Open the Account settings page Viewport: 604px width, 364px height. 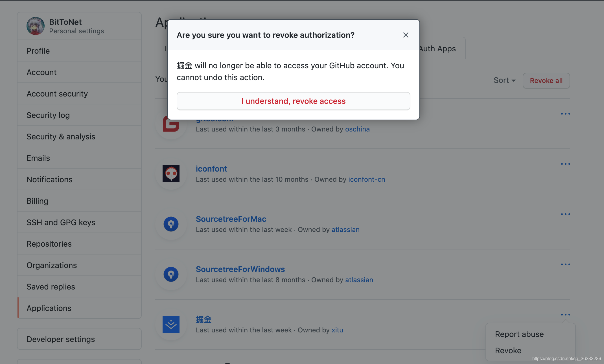79,72
